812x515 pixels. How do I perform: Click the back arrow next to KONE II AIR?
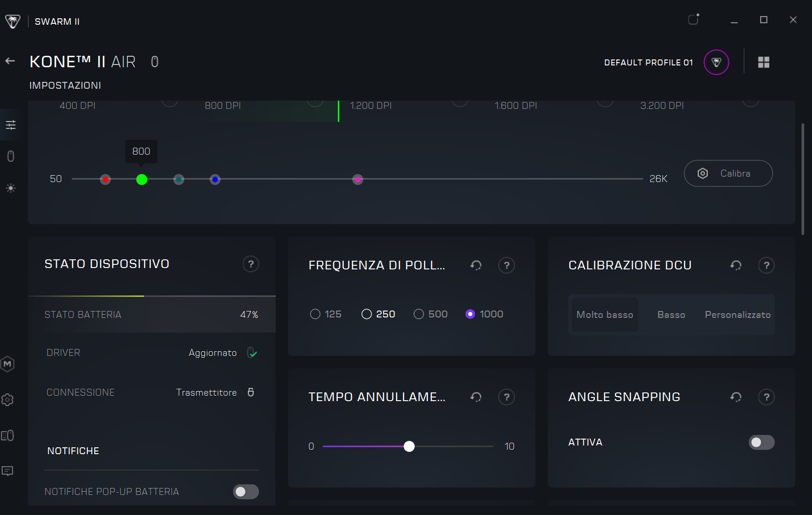click(x=10, y=61)
